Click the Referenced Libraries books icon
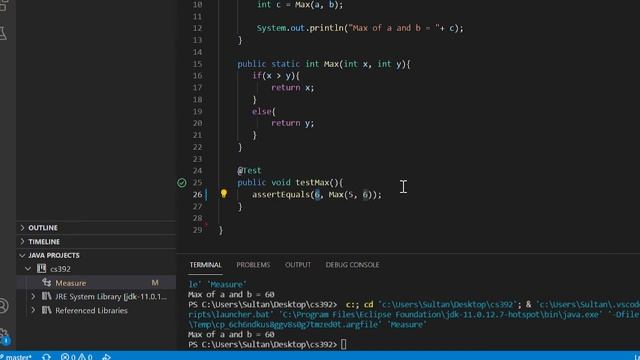 coord(47,310)
